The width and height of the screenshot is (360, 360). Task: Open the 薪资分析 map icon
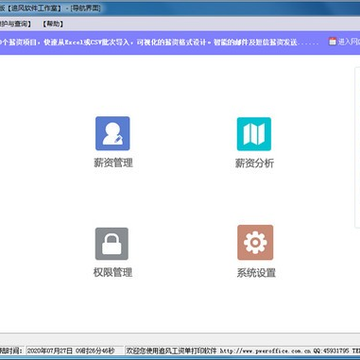(254, 134)
